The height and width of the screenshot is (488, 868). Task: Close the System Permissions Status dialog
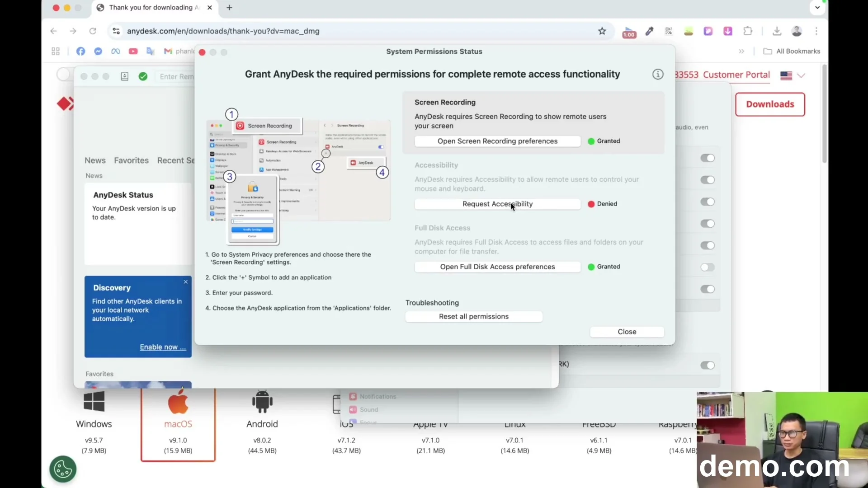pos(627,332)
